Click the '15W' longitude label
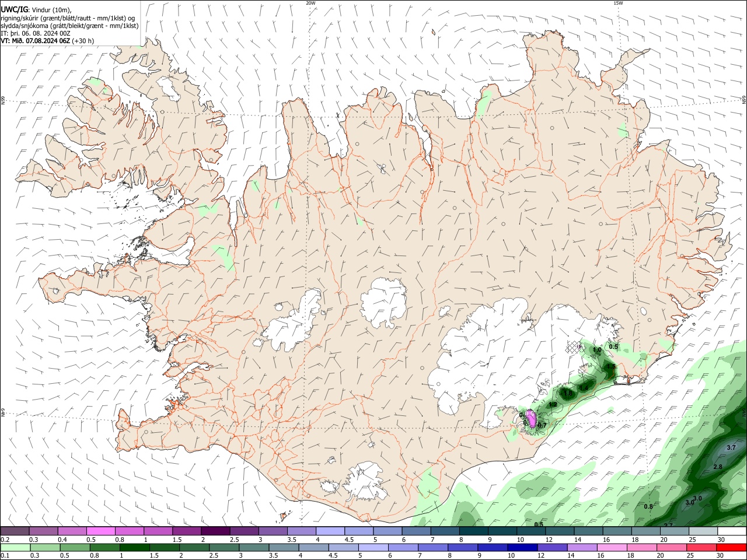The width and height of the screenshot is (747, 560). pos(617,3)
